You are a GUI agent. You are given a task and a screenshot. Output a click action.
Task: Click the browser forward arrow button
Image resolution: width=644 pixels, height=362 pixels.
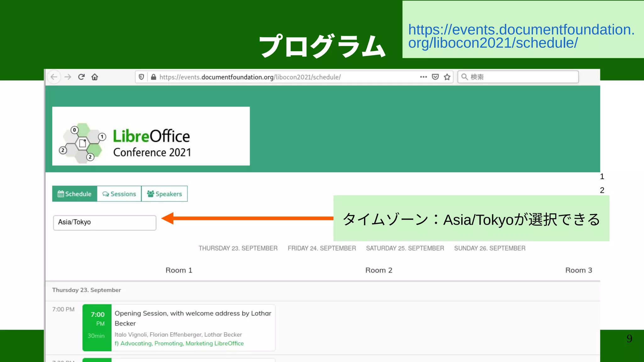(68, 77)
